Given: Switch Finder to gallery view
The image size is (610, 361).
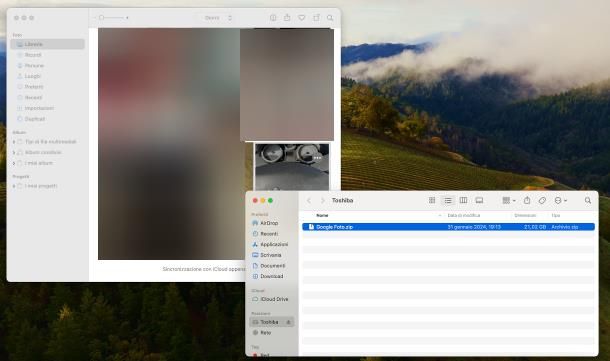Looking at the screenshot, I should click(479, 200).
